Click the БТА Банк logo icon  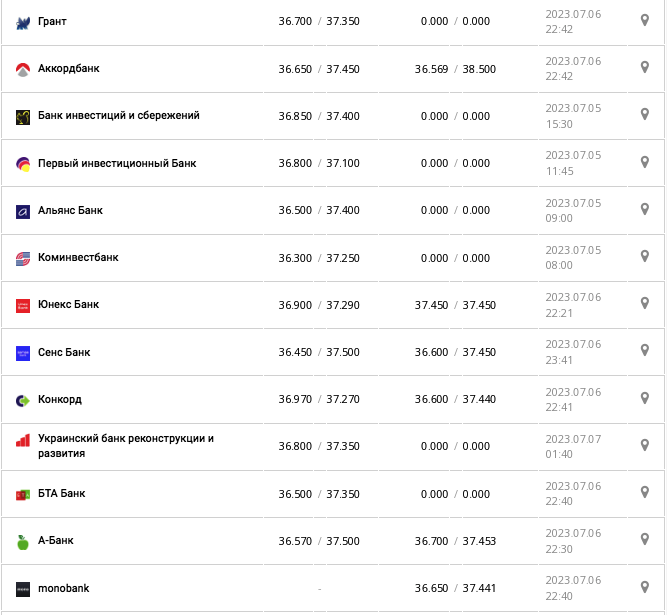click(23, 494)
